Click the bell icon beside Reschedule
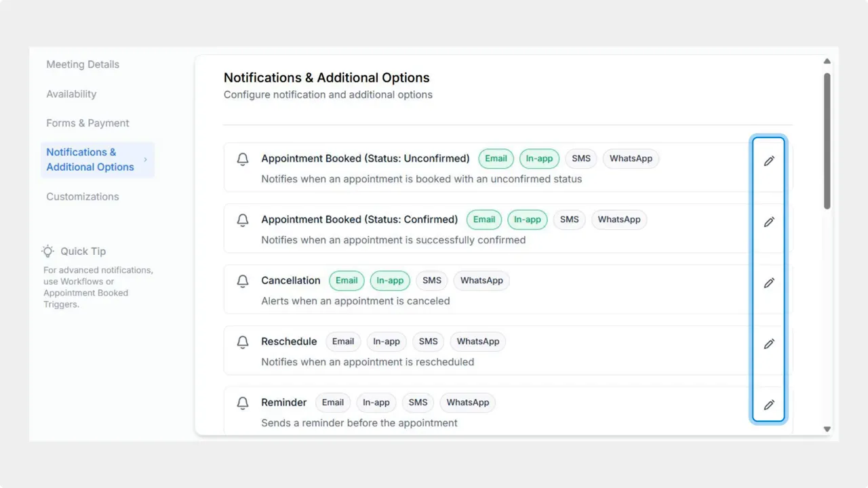This screenshot has height=488, width=868. (x=242, y=342)
